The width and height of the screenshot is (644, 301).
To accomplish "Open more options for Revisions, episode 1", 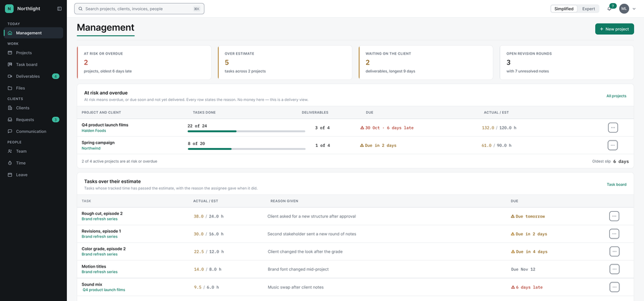I will tap(614, 233).
